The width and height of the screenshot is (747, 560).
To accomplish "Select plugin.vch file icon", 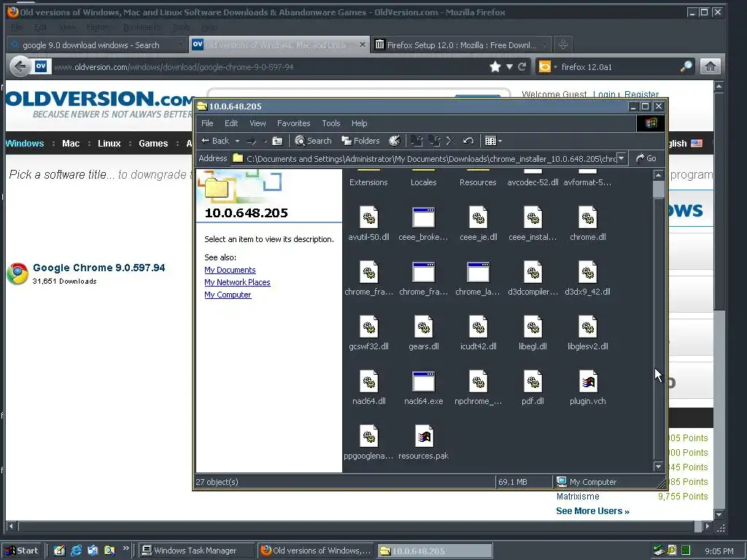I will [x=588, y=382].
